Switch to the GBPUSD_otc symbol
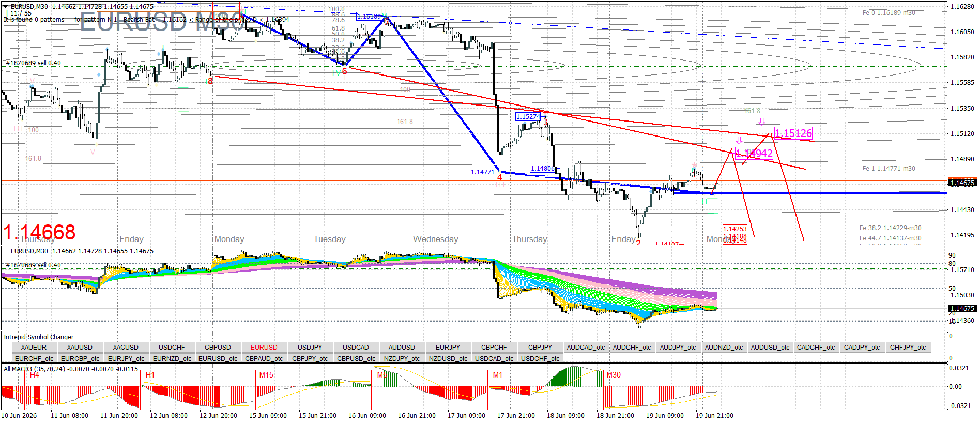This screenshot has width=980, height=422. [356, 358]
